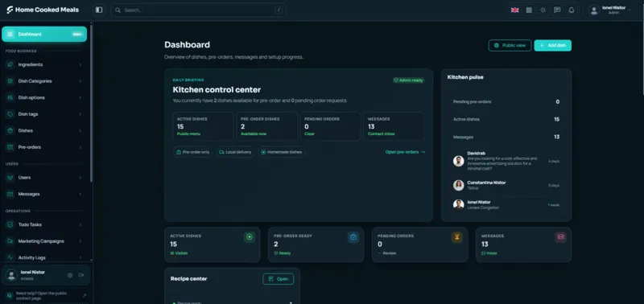Click the Activity Logs sidebar icon
644x304 pixels.
10,257
